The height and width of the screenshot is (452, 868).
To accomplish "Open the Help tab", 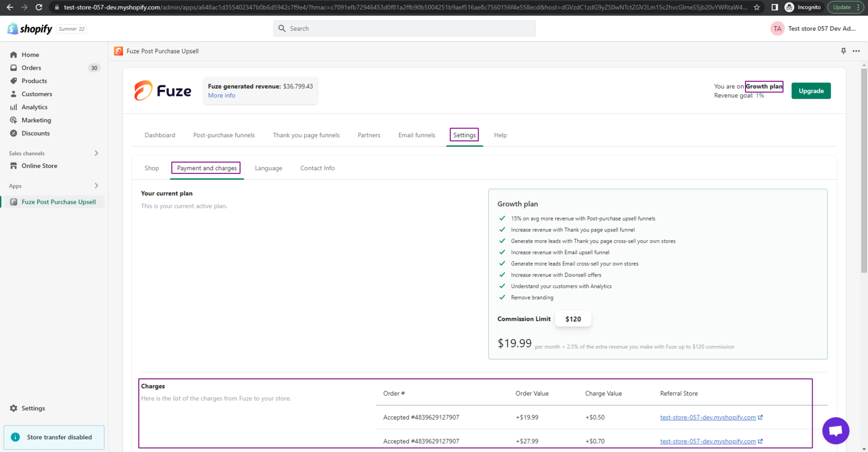I will [x=500, y=135].
